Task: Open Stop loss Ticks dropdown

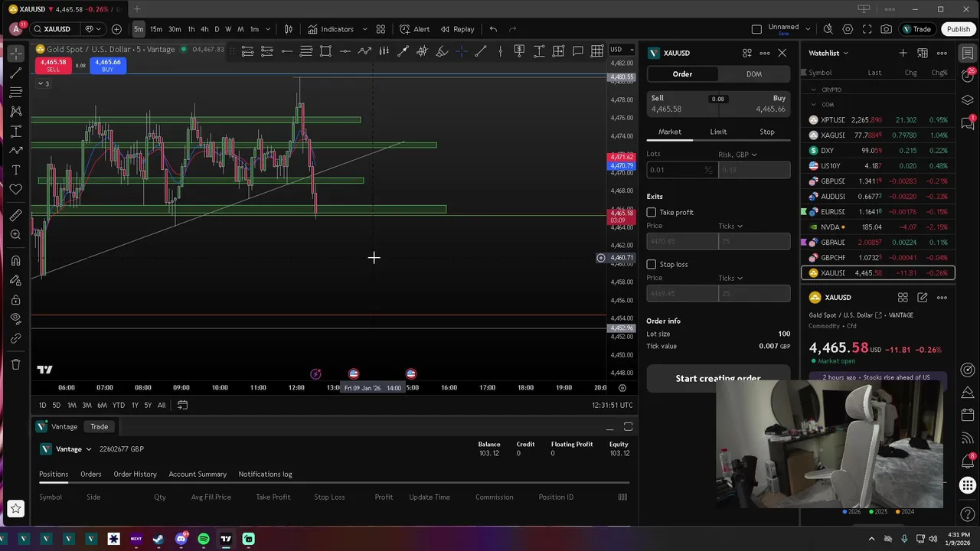Action: click(x=730, y=278)
